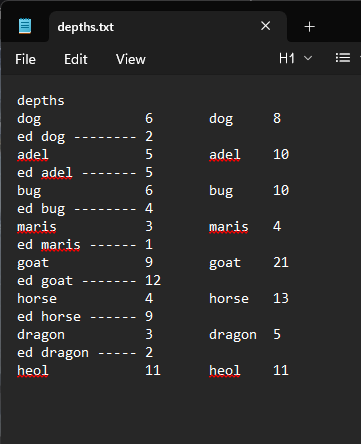The width and height of the screenshot is (361, 444).
Task: Open the Edit menu
Action: coord(76,59)
